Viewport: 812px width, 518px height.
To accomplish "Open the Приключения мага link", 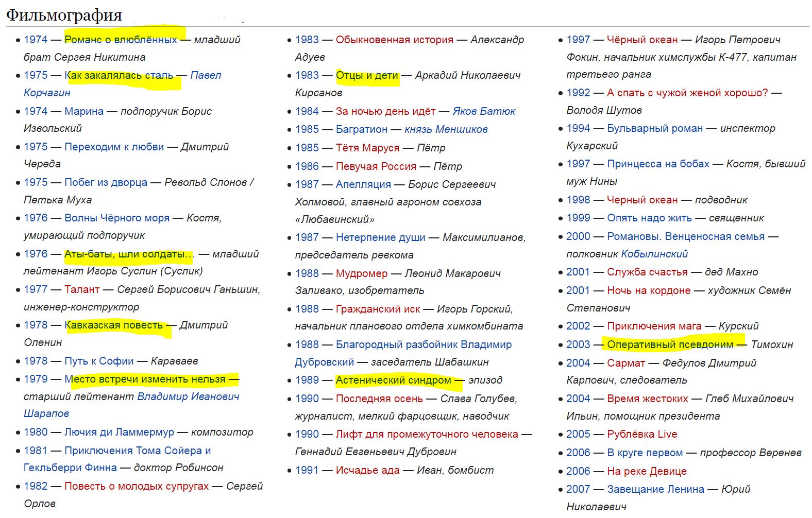I will pos(654,326).
